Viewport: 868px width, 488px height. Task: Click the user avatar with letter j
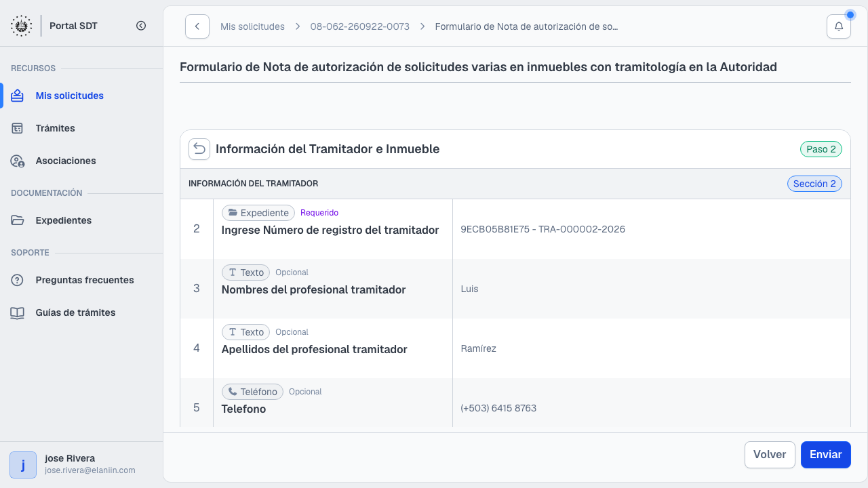23,465
